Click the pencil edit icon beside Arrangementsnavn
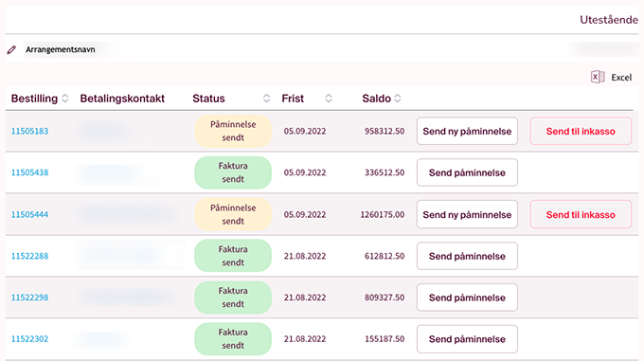The height and width of the screenshot is (361, 644). (11, 49)
